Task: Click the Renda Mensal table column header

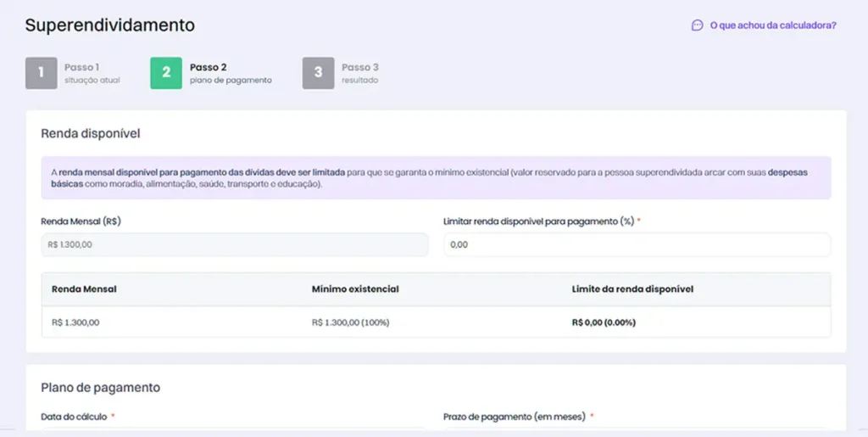Action: point(84,289)
